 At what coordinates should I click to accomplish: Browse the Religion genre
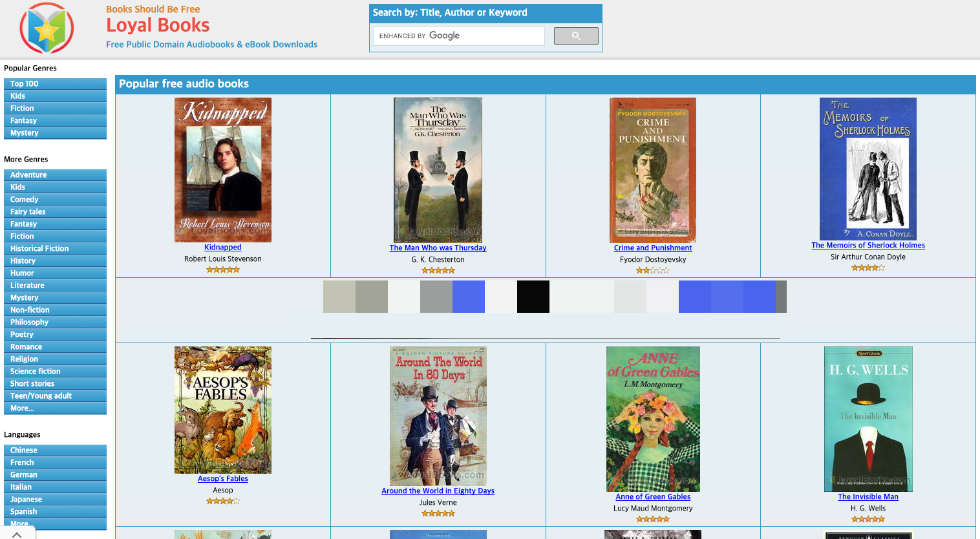point(55,359)
